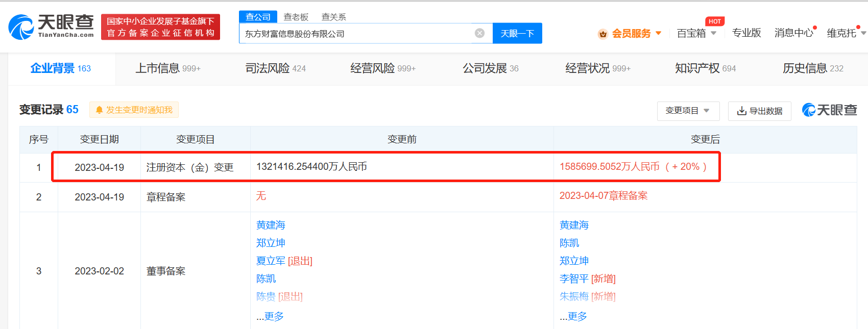Image resolution: width=868 pixels, height=329 pixels.
Task: Click the 2023-04-07章程备案 text
Action: pyautogui.click(x=604, y=196)
